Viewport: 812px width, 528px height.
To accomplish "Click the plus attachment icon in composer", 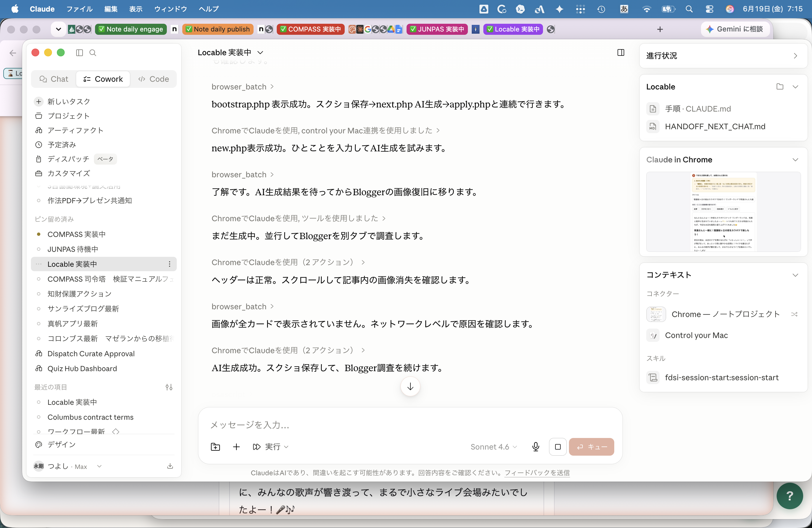I will pyautogui.click(x=236, y=447).
